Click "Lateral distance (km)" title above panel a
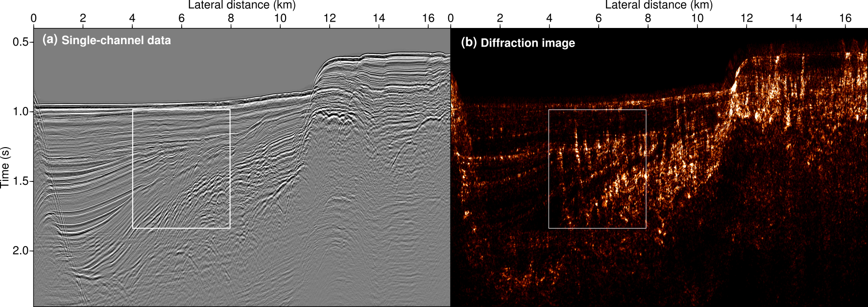The image size is (868, 307). tap(241, 5)
